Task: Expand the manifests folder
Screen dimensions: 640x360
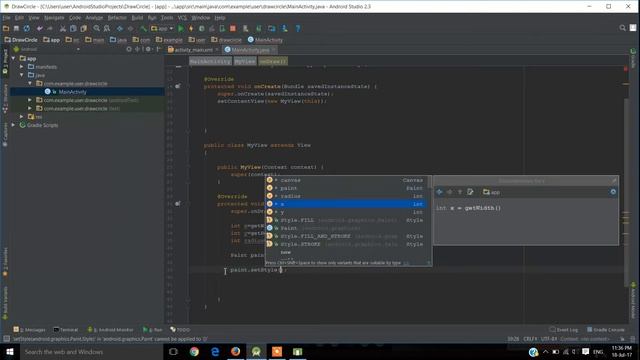Action: (22, 67)
